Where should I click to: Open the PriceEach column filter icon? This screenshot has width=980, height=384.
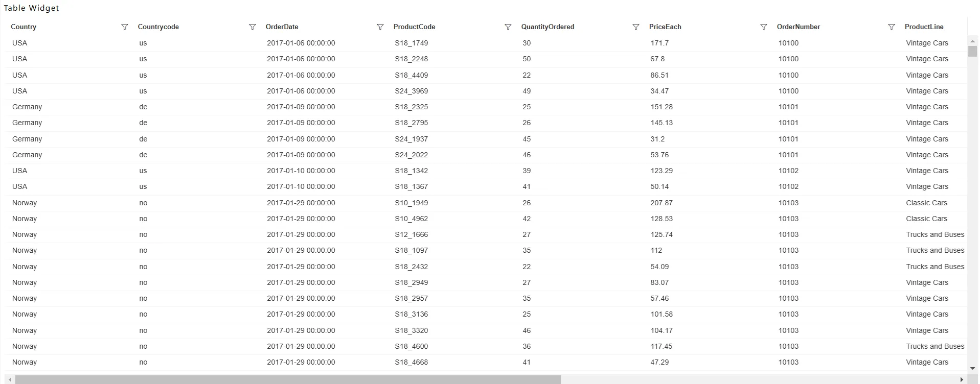pyautogui.click(x=763, y=27)
